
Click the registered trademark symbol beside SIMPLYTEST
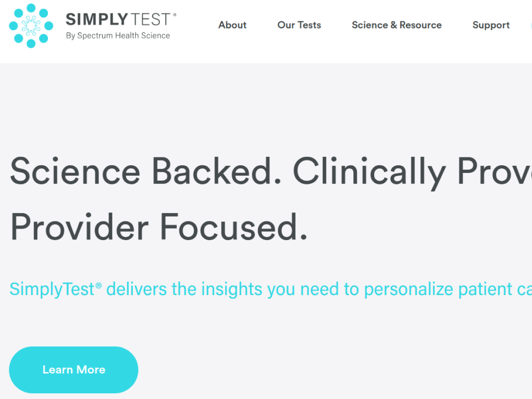175,15
